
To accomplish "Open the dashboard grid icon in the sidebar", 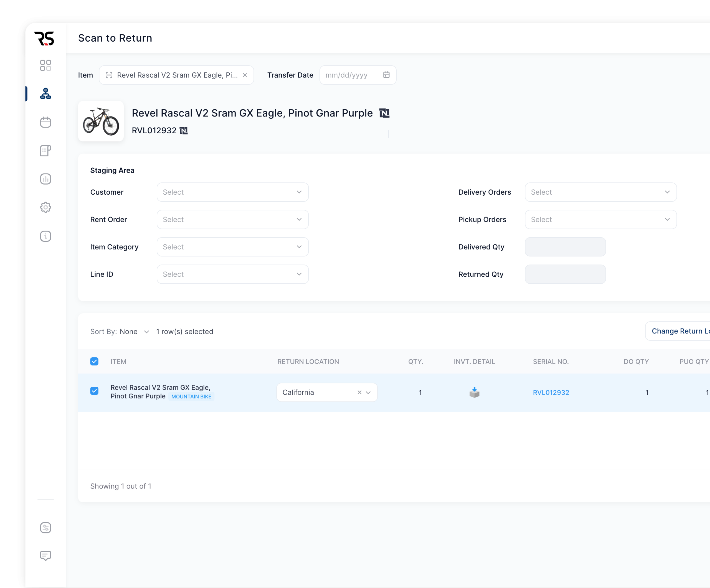I will click(45, 65).
